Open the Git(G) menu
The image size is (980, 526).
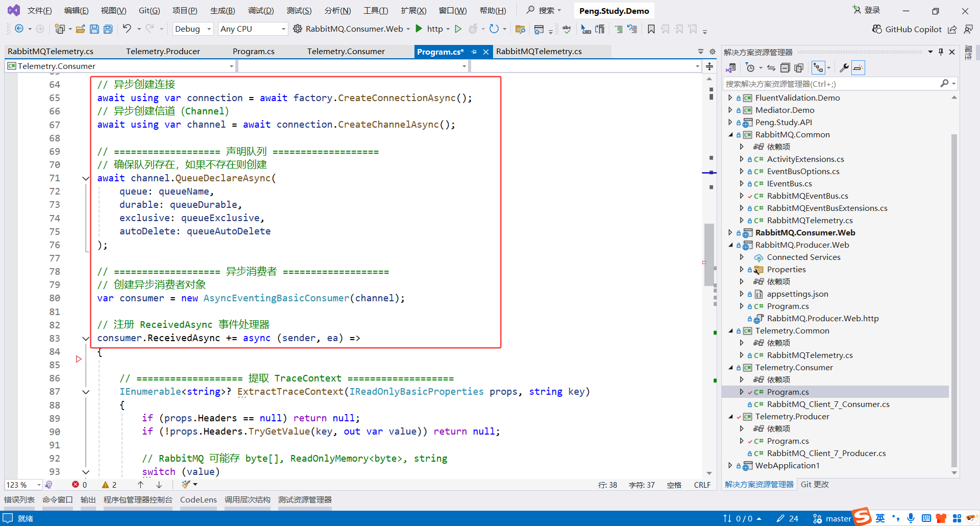coord(149,11)
